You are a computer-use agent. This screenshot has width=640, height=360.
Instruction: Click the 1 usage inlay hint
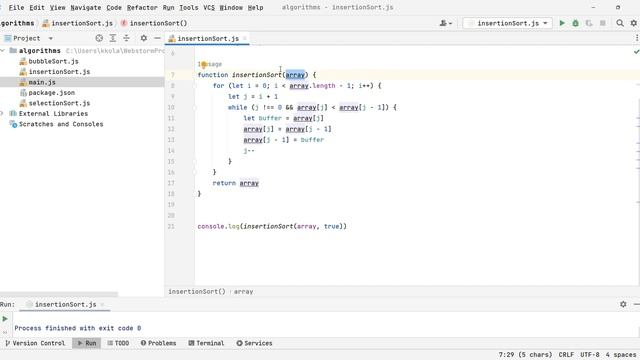(210, 64)
